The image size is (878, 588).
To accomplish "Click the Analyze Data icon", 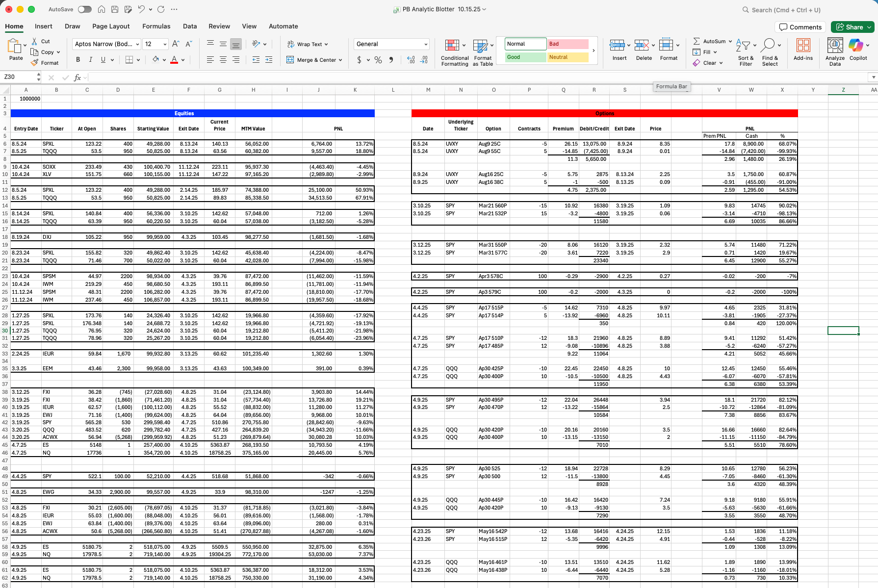I will (x=835, y=46).
